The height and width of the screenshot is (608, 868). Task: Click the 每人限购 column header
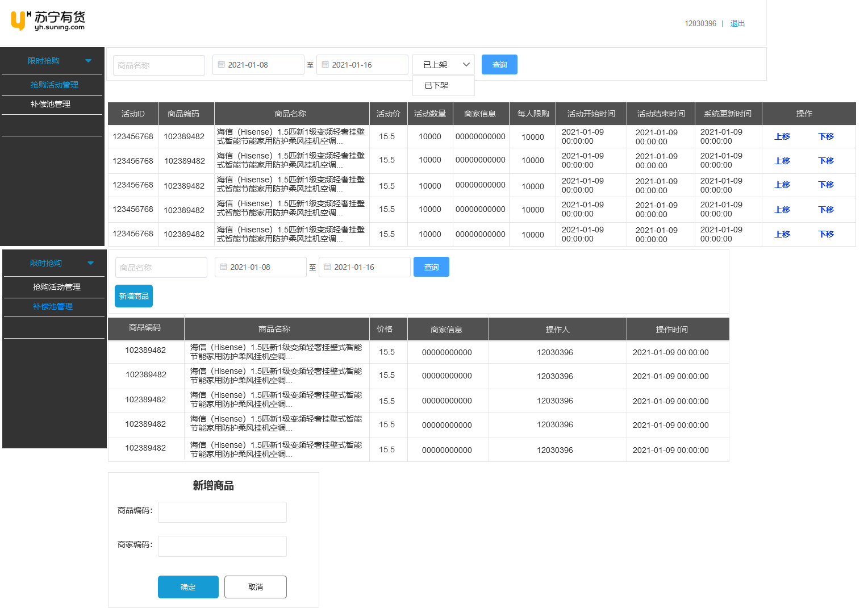point(533,114)
